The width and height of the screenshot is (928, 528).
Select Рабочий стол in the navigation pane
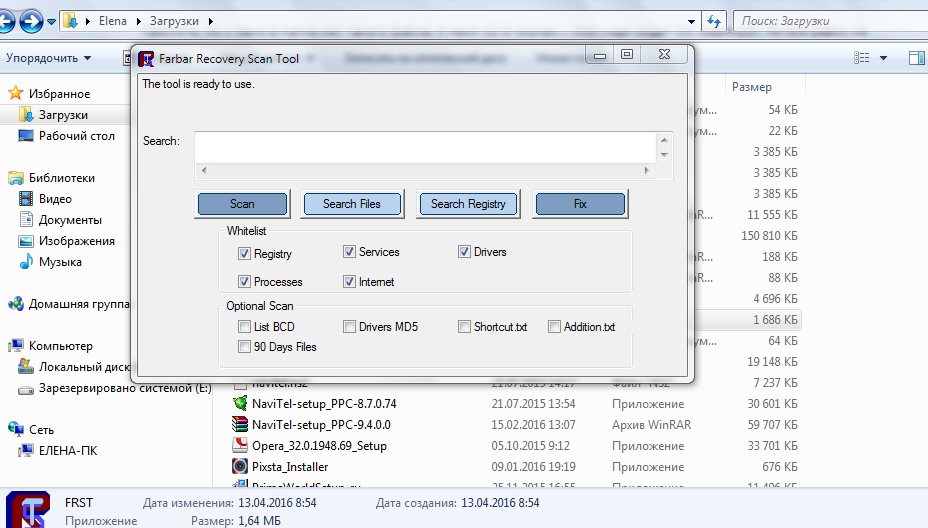click(76, 136)
